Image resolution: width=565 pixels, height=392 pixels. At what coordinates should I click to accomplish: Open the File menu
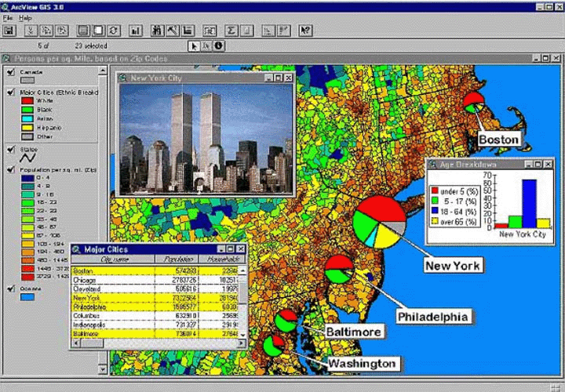(x=8, y=16)
